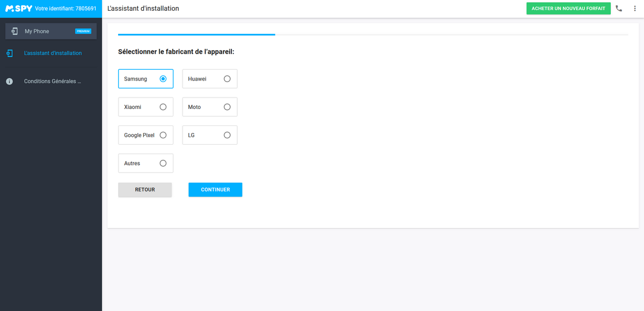Click the Votre identifiant: 7805691 text
Image resolution: width=644 pixels, height=311 pixels.
point(65,9)
